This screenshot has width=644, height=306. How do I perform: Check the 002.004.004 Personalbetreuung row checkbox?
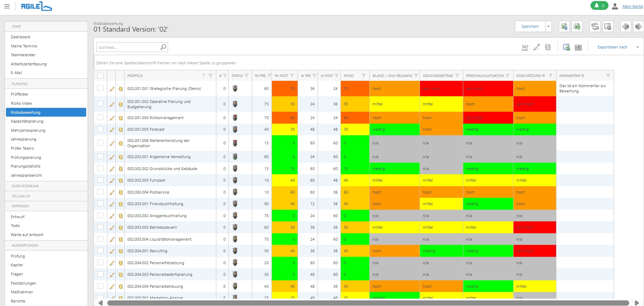[101, 286]
